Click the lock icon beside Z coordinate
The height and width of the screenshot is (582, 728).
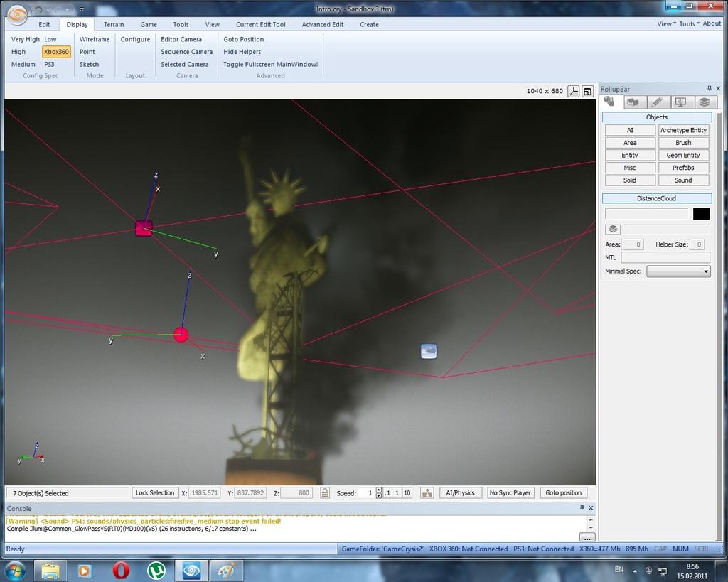[324, 493]
